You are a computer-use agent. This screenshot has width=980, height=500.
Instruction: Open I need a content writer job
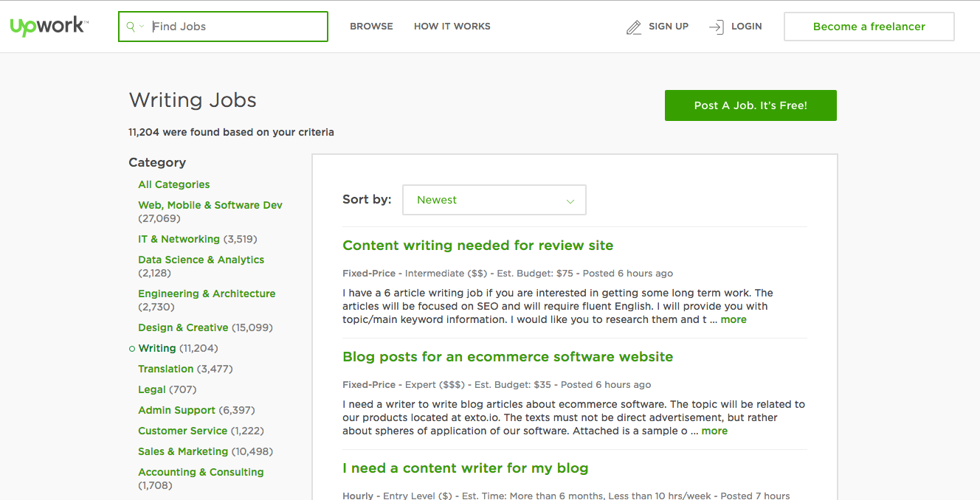point(465,468)
